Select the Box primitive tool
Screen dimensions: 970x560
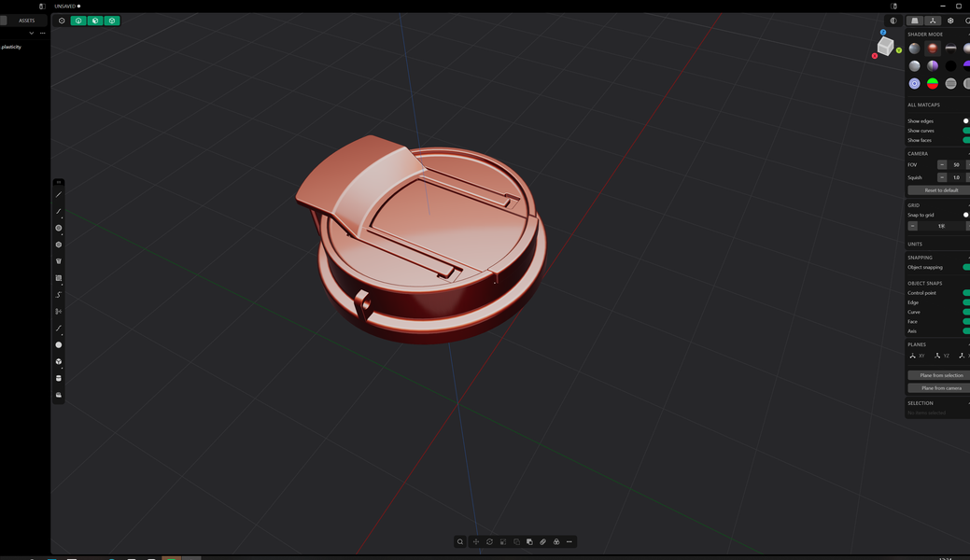[59, 362]
